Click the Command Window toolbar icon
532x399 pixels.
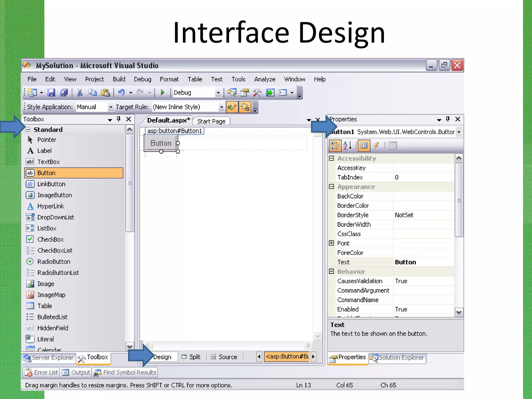tap(283, 92)
